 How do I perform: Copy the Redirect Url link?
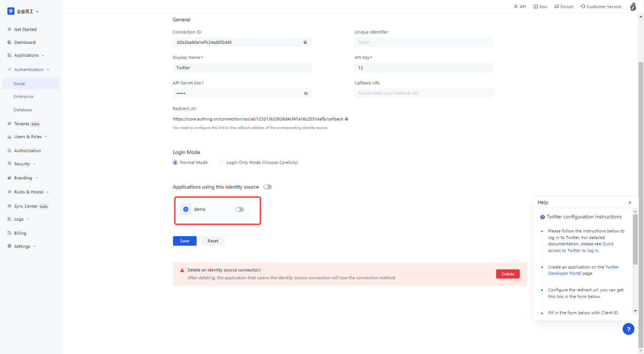pos(347,119)
